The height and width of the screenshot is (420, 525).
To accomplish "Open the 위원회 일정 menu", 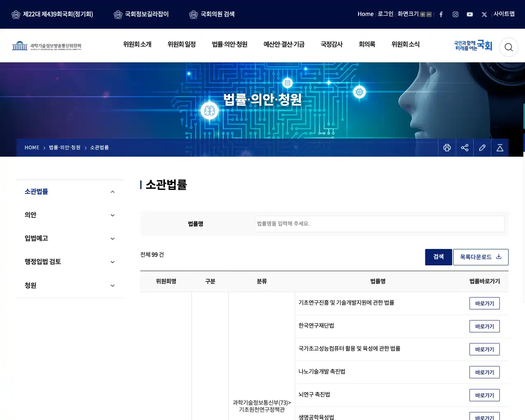I will (x=182, y=44).
